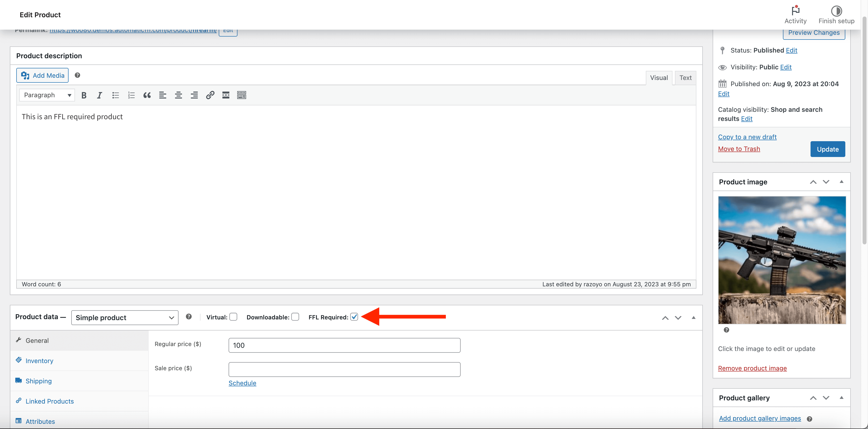Switch to the Text editor tab

tap(685, 78)
